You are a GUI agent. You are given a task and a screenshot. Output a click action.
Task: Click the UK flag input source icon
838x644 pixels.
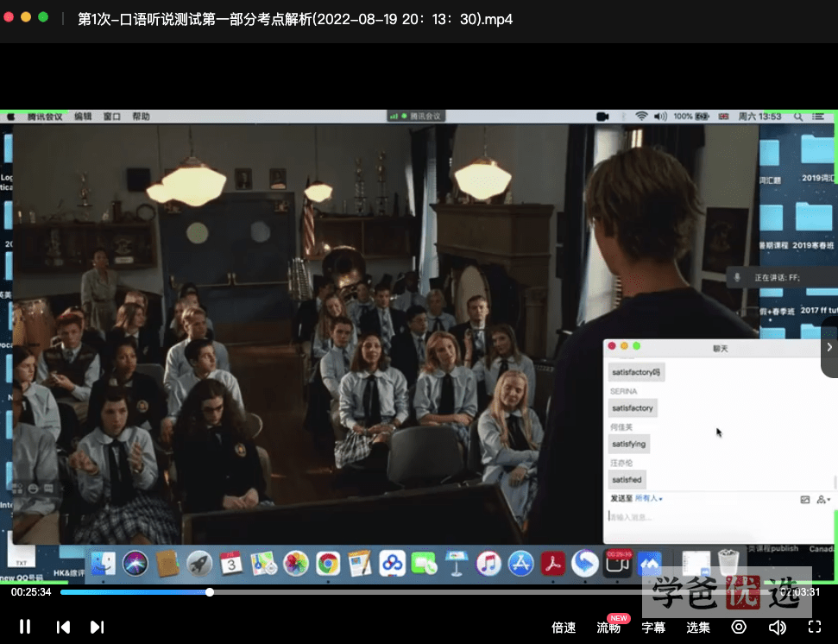(x=723, y=117)
